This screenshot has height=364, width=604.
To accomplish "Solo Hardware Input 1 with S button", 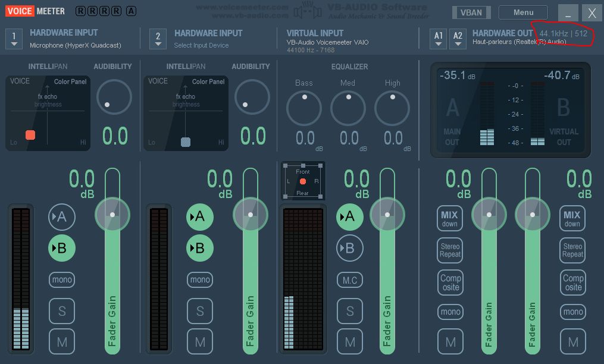I will (62, 311).
